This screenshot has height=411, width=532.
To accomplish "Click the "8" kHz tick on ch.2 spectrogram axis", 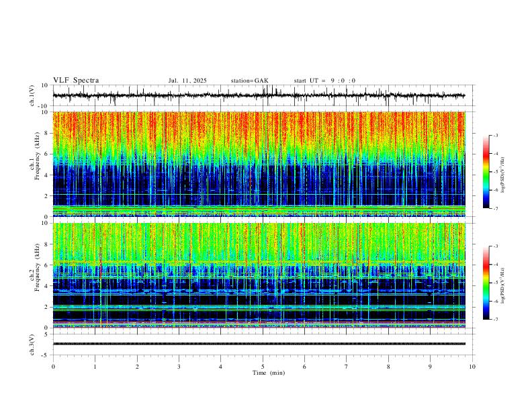I will tap(47, 244).
